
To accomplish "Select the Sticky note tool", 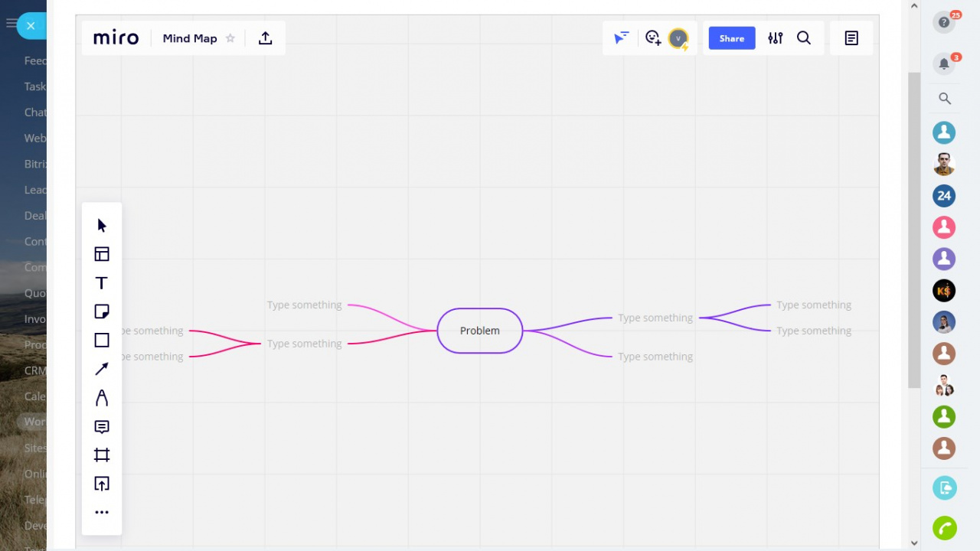I will 102,311.
